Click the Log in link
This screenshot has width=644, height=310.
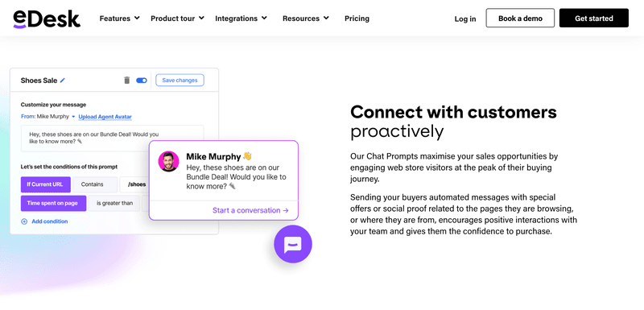click(x=465, y=19)
